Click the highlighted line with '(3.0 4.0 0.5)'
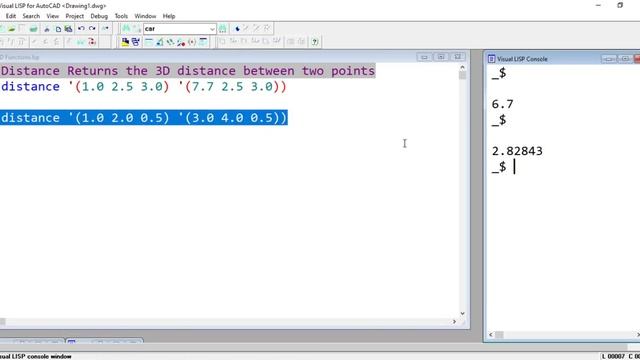The image size is (640, 360). click(144, 118)
